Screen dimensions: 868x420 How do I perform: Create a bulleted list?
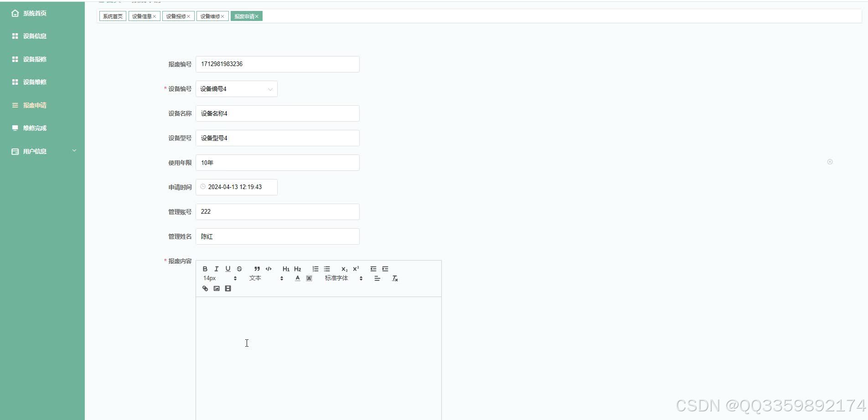tap(327, 269)
